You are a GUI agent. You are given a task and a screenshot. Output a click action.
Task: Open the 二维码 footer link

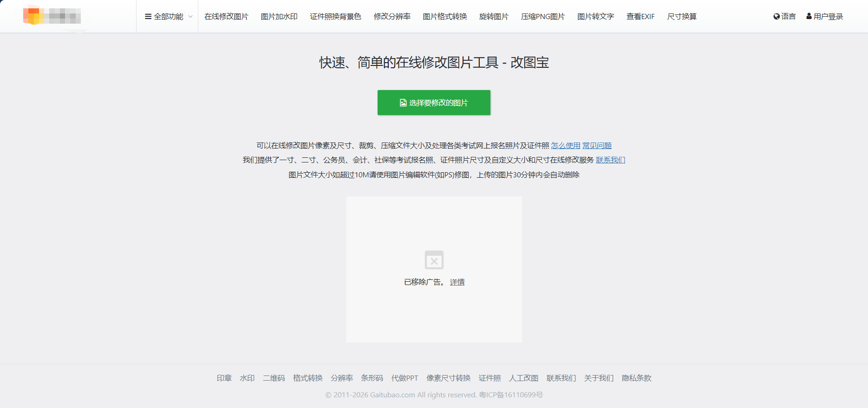274,378
